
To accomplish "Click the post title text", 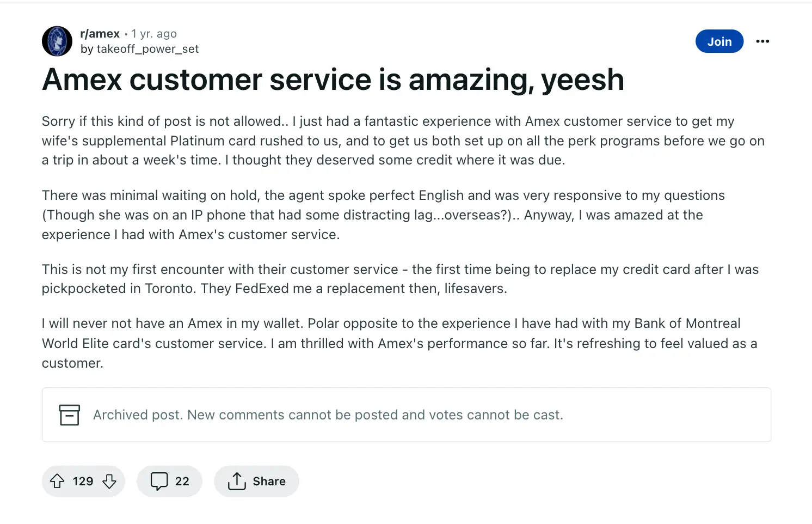I will [333, 80].
